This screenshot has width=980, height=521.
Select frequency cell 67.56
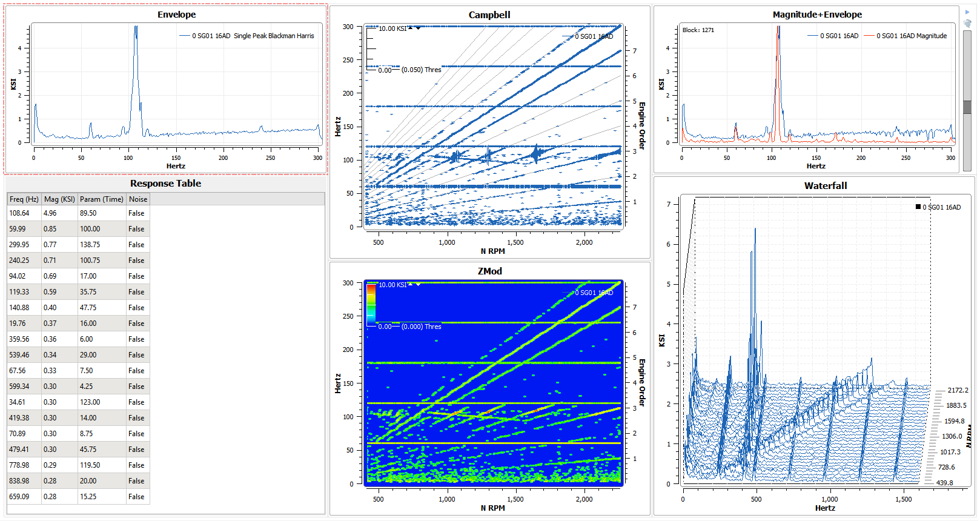click(x=24, y=371)
